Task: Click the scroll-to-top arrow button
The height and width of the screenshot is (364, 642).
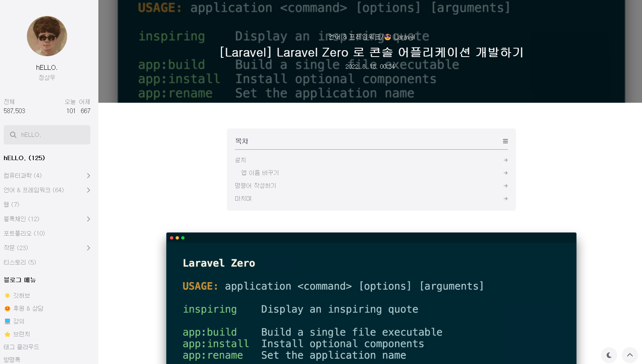Action: pyautogui.click(x=630, y=355)
